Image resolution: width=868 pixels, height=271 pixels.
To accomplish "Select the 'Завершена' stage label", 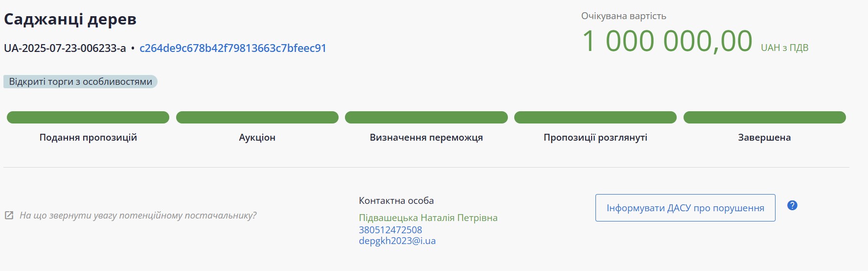I will click(764, 138).
